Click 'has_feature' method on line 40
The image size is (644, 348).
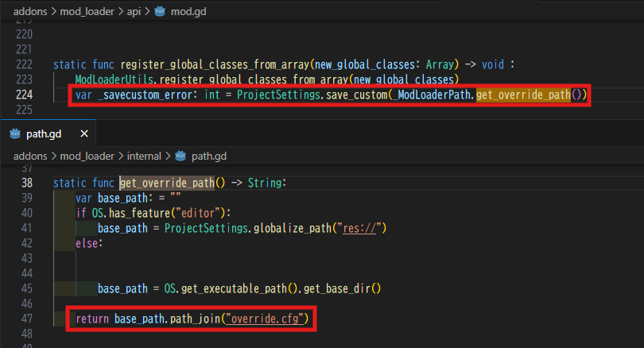click(x=140, y=213)
